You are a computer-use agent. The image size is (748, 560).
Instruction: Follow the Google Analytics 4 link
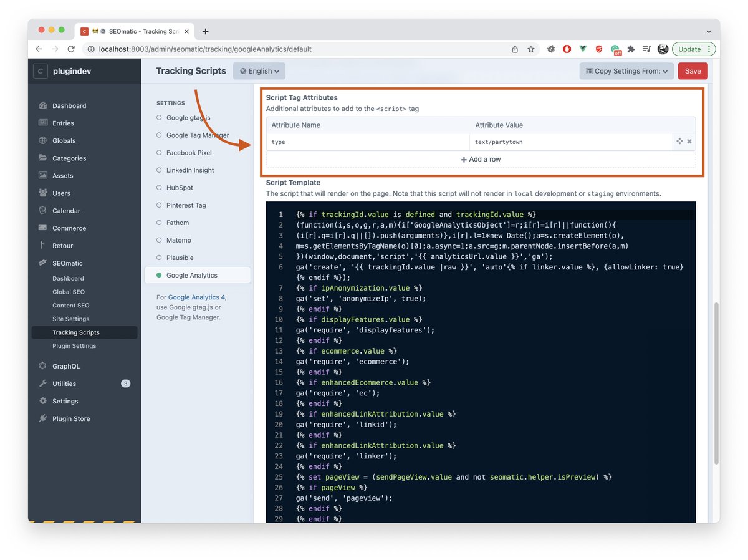click(196, 297)
